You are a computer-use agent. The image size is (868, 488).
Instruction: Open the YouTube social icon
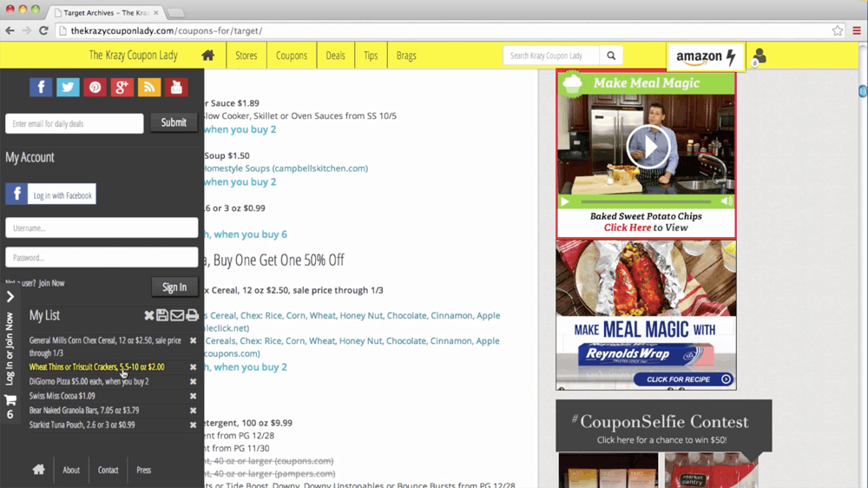tap(176, 87)
